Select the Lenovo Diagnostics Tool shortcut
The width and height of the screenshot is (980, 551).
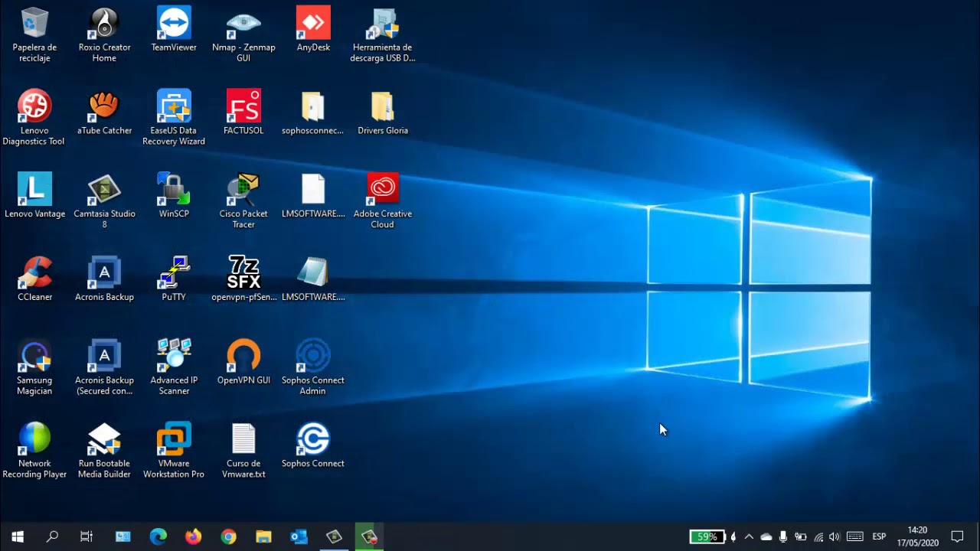click(x=34, y=118)
